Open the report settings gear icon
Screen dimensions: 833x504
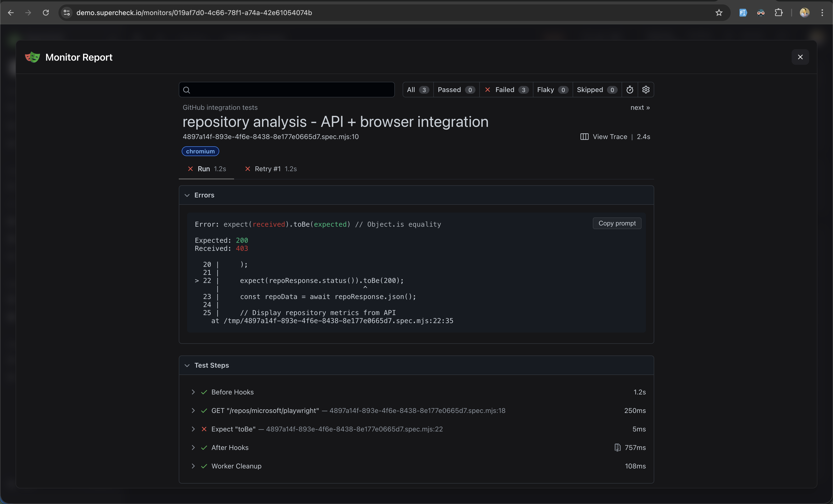646,90
